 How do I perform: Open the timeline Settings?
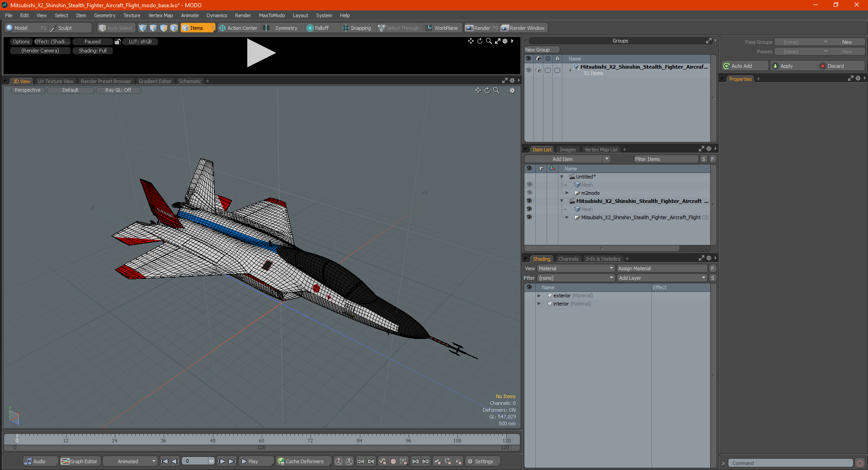click(482, 461)
